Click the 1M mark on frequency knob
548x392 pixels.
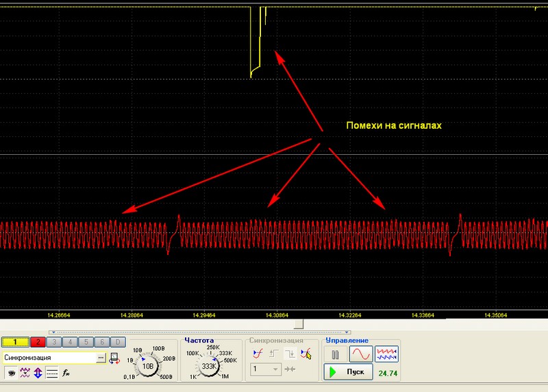click(x=225, y=377)
